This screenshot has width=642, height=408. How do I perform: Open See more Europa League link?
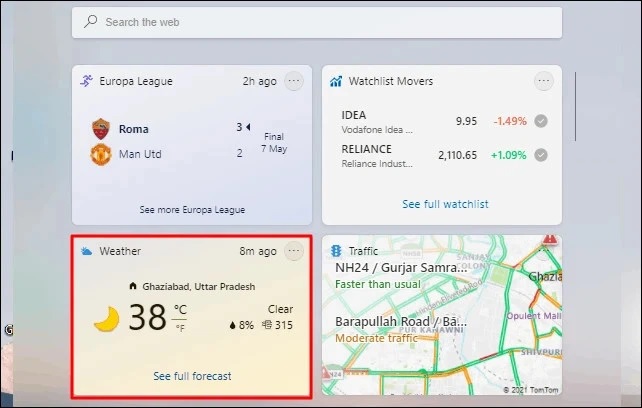pyautogui.click(x=192, y=210)
